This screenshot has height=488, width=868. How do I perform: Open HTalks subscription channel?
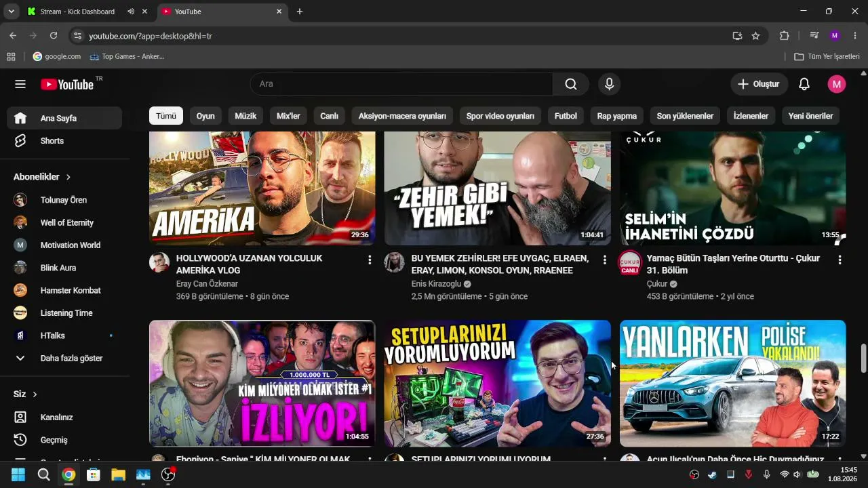pos(65,335)
